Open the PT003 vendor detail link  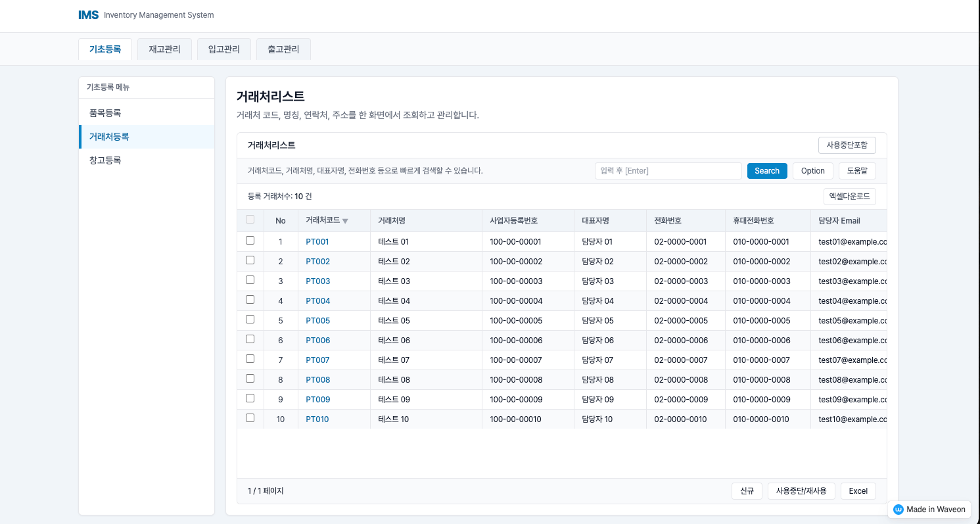click(x=317, y=281)
